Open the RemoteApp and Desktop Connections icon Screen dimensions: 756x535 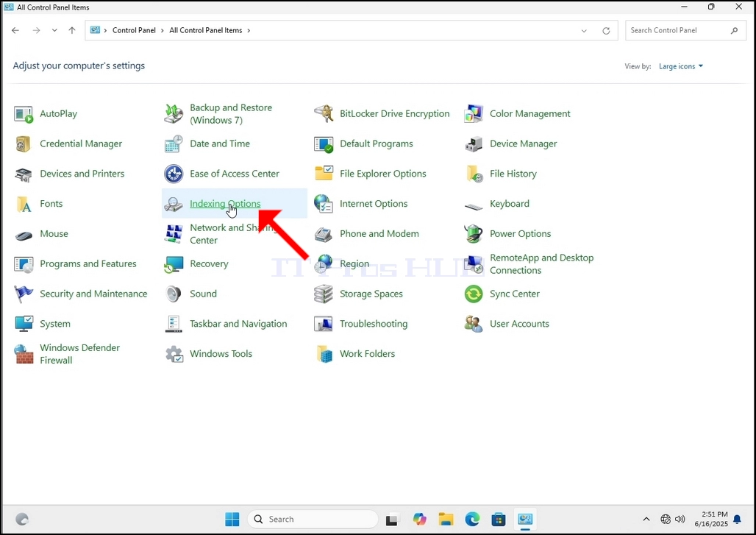(x=474, y=264)
